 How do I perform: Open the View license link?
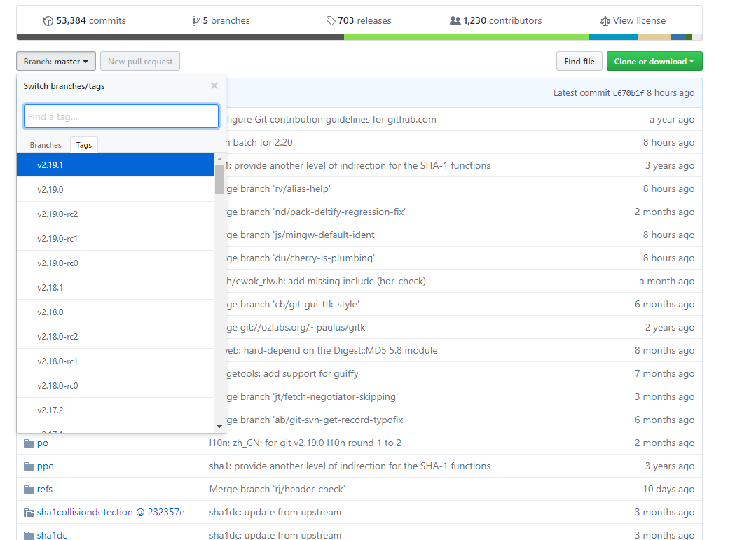pos(633,21)
